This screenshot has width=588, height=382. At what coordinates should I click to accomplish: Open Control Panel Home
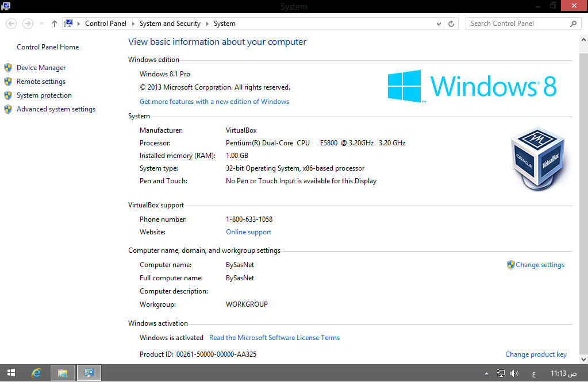(48, 47)
